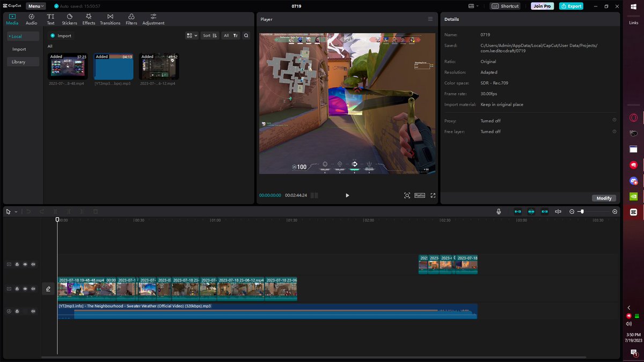The height and width of the screenshot is (362, 644).
Task: Open Discord from the taskbar
Action: pos(633,181)
